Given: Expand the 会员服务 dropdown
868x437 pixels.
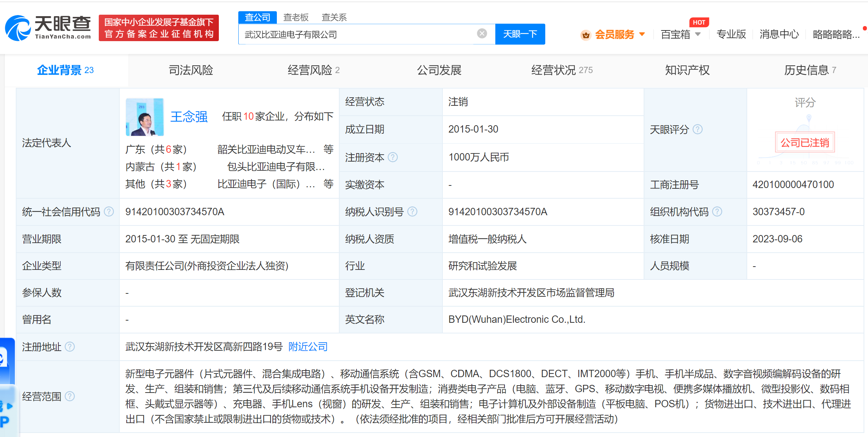Looking at the screenshot, I should 642,35.
